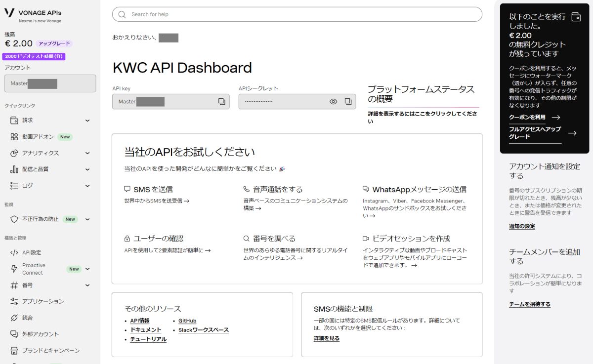Open ブランドとキャンペーン in the sidebar
593x364 pixels.
click(50, 351)
